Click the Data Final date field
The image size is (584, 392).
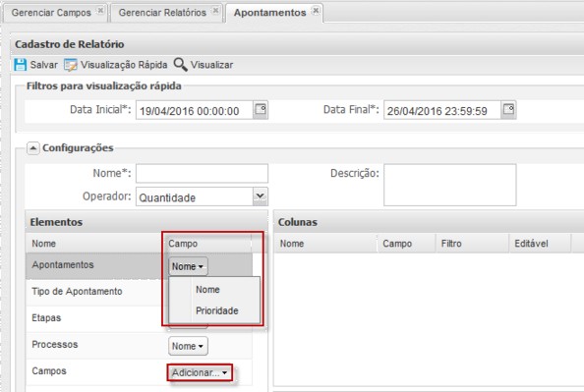point(442,110)
